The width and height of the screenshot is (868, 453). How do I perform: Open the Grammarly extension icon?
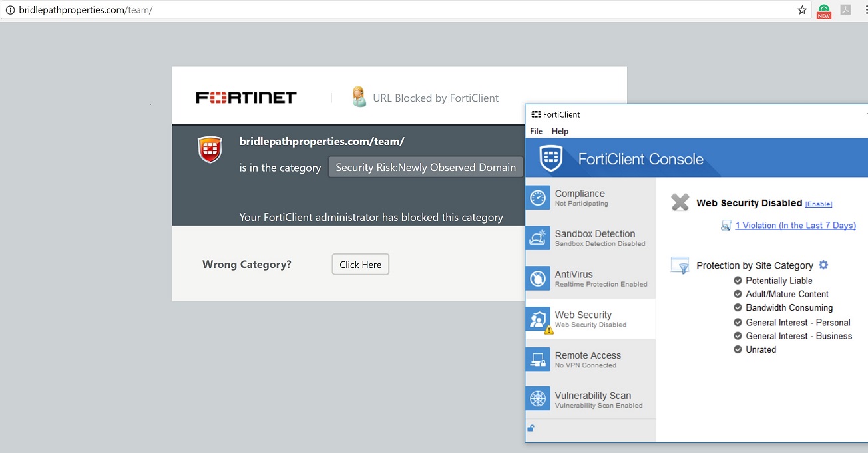pos(824,11)
